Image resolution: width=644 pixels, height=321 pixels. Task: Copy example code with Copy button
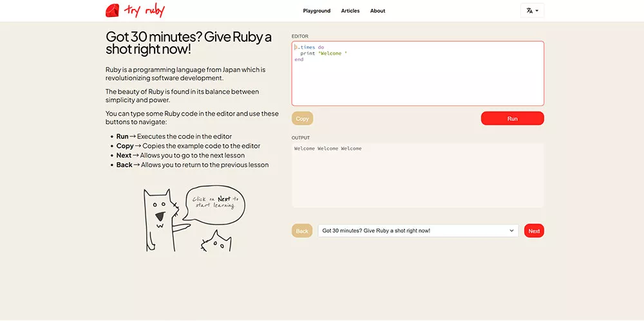click(x=302, y=118)
